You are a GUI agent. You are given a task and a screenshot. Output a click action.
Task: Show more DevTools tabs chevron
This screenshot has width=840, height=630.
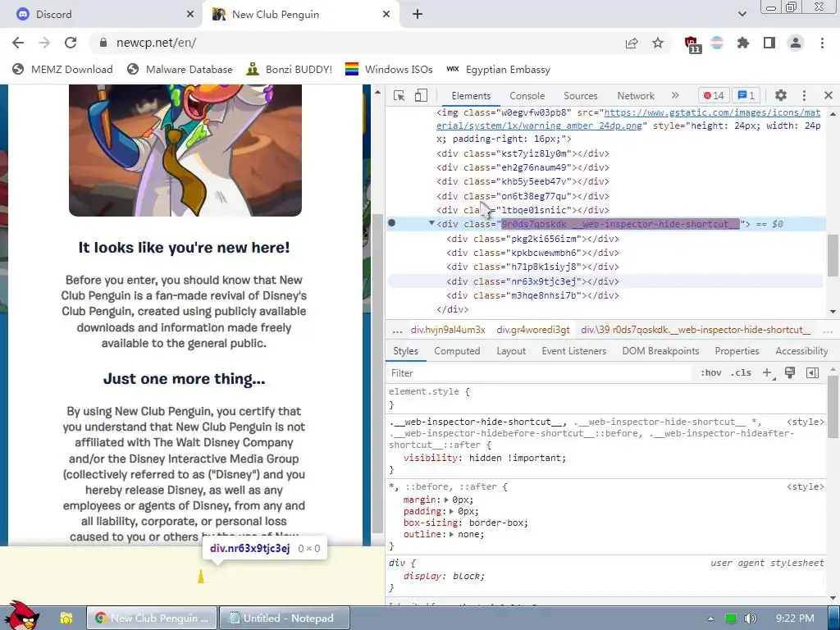point(675,95)
